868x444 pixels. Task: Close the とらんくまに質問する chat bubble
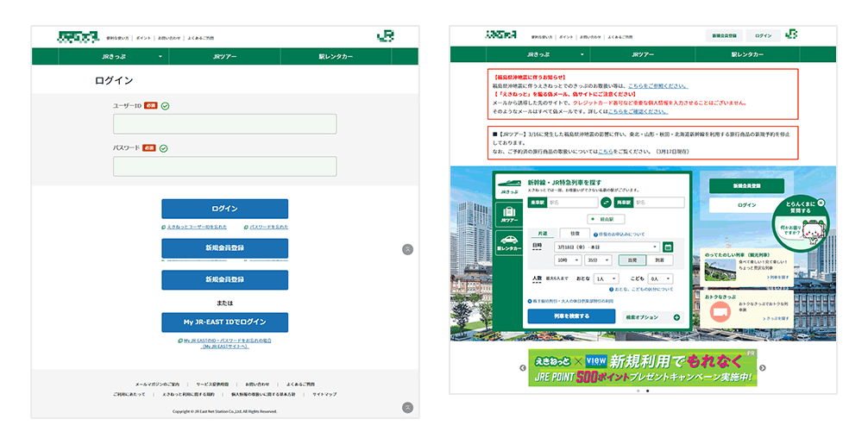pyautogui.click(x=821, y=203)
